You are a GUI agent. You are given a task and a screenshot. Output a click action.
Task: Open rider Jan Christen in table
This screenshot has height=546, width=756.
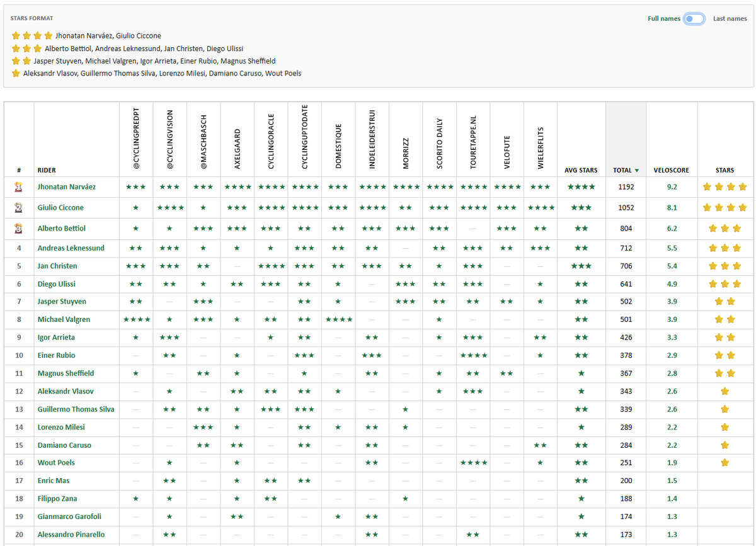click(x=57, y=266)
